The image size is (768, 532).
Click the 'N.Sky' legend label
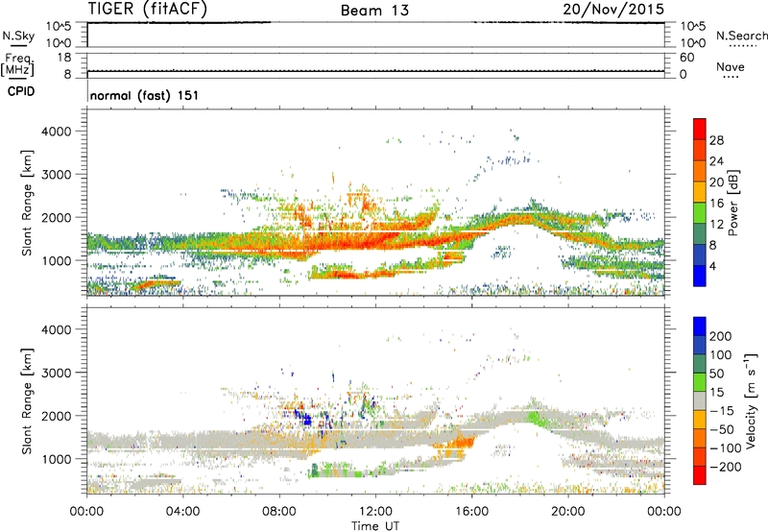click(x=18, y=36)
